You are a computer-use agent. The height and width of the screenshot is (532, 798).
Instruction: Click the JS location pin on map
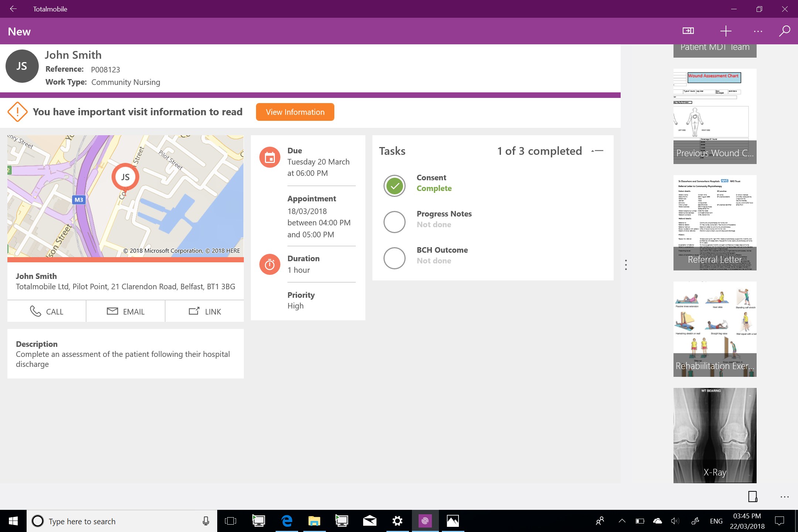click(x=125, y=177)
